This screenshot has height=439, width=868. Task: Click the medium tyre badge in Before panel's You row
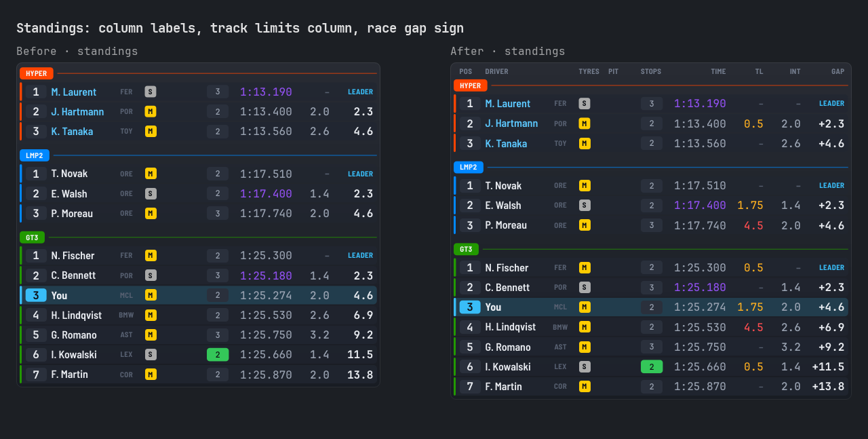[x=151, y=295]
